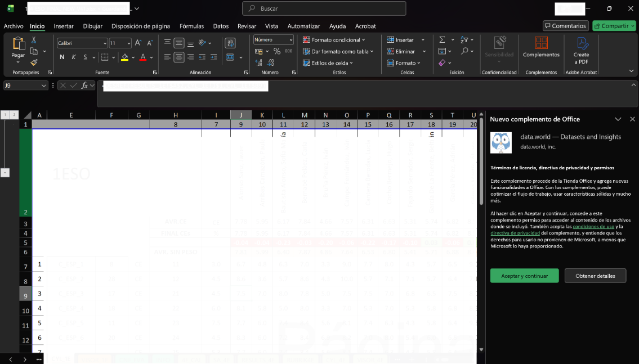Image resolution: width=639 pixels, height=364 pixels.
Task: Click the Comentarios button
Action: (x=566, y=26)
